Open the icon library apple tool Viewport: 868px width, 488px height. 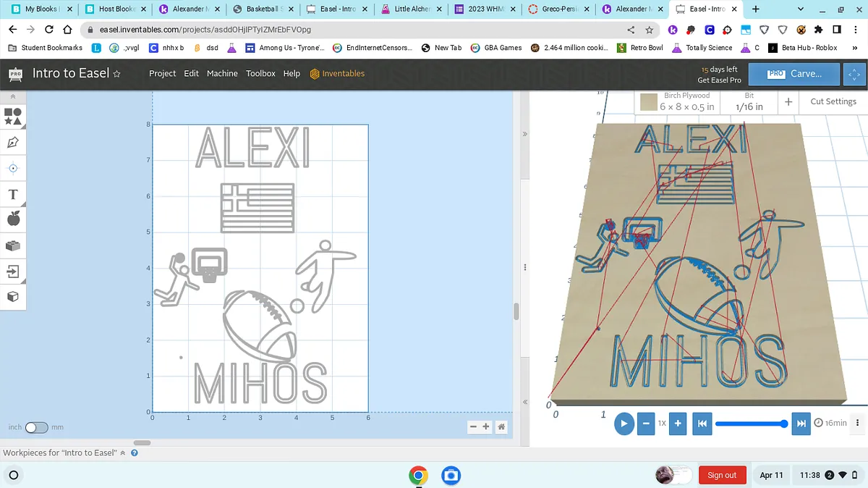click(13, 219)
